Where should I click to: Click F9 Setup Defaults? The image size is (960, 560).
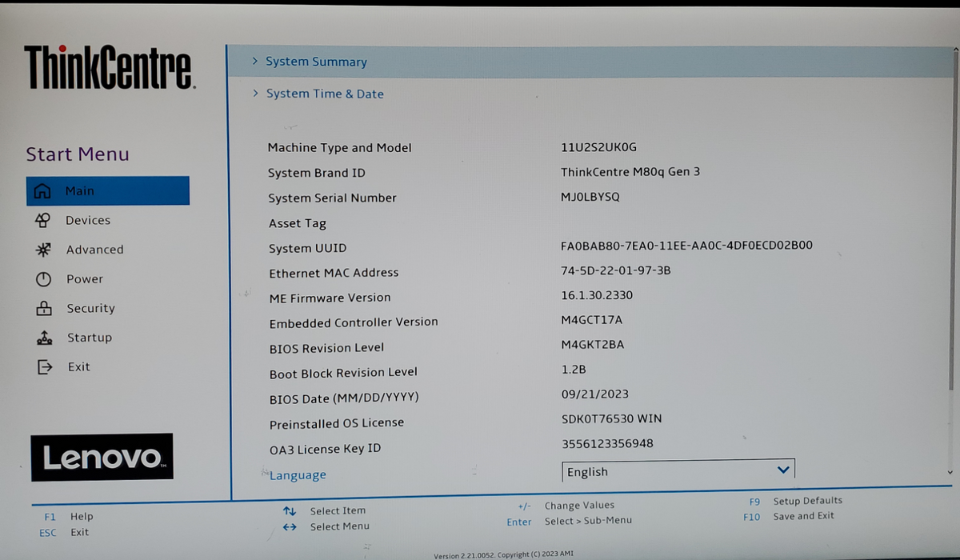[795, 501]
